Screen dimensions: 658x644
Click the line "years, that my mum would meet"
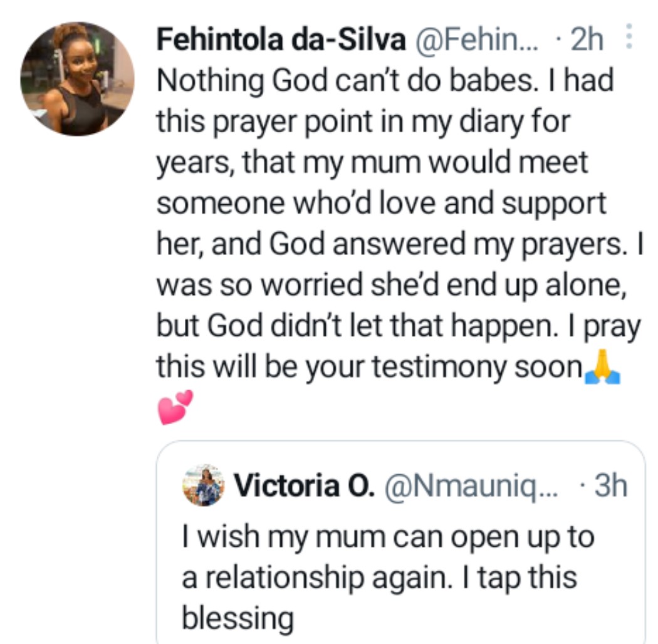click(x=372, y=162)
